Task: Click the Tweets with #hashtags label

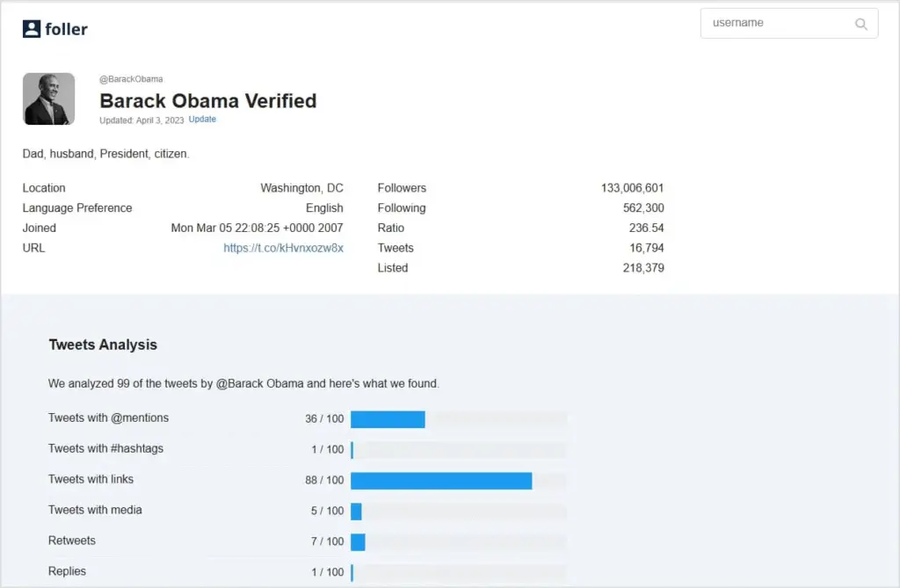Action: coord(105,448)
